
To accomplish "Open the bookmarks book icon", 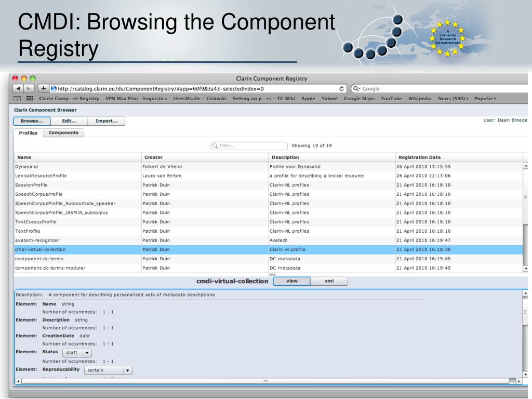I will click(17, 98).
